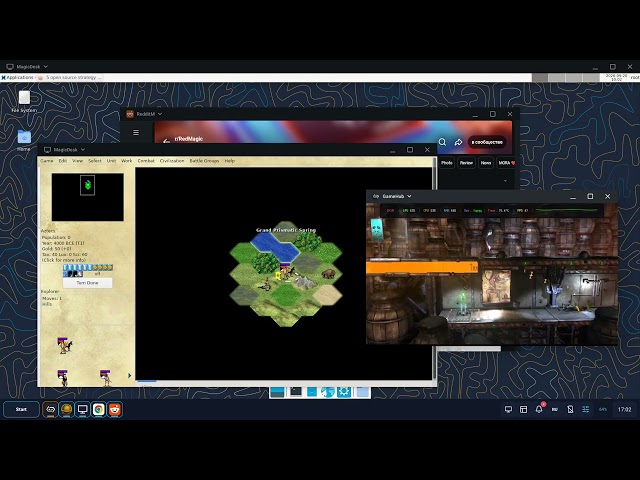Click the Freeciv minimap overview

click(88, 197)
